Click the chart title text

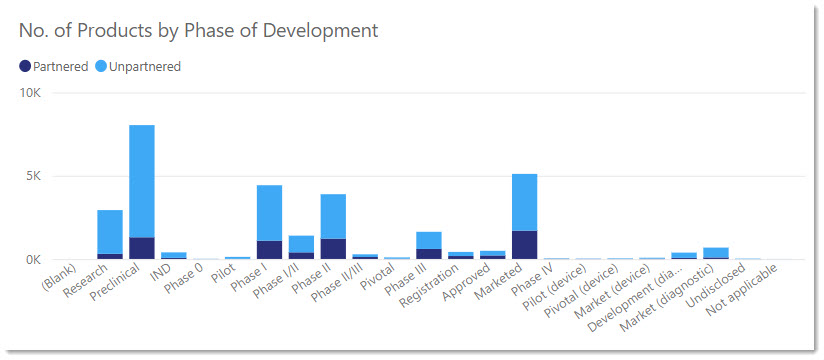pyautogui.click(x=198, y=30)
